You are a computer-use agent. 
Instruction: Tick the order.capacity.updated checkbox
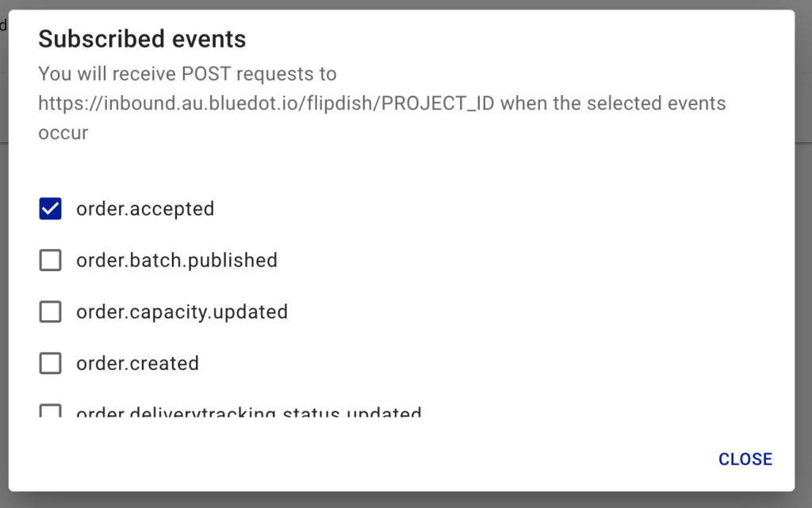coord(50,312)
